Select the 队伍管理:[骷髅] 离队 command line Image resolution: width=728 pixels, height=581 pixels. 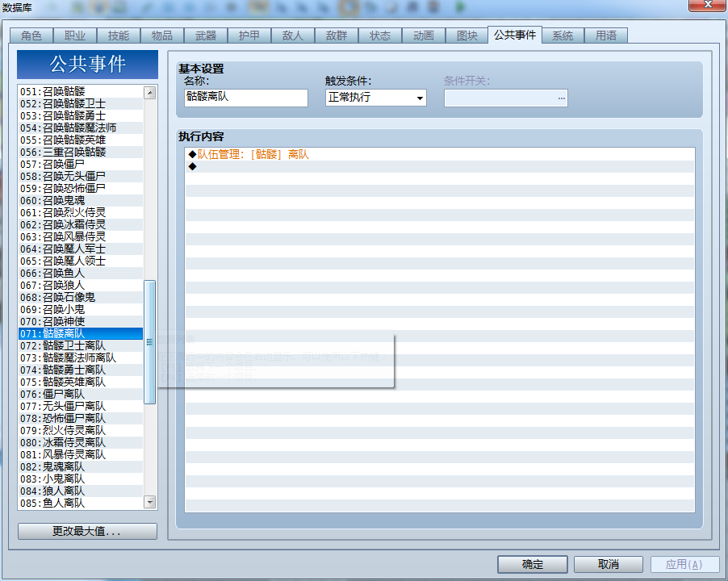click(440, 155)
